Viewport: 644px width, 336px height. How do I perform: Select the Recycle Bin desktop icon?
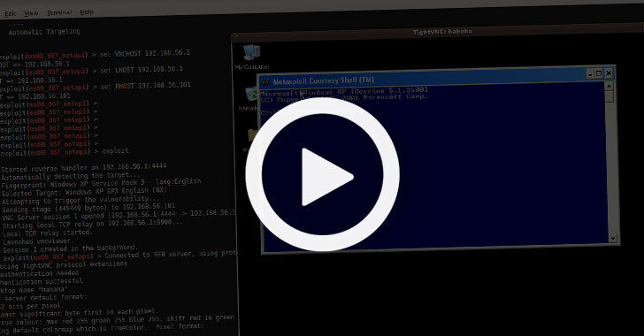click(249, 98)
